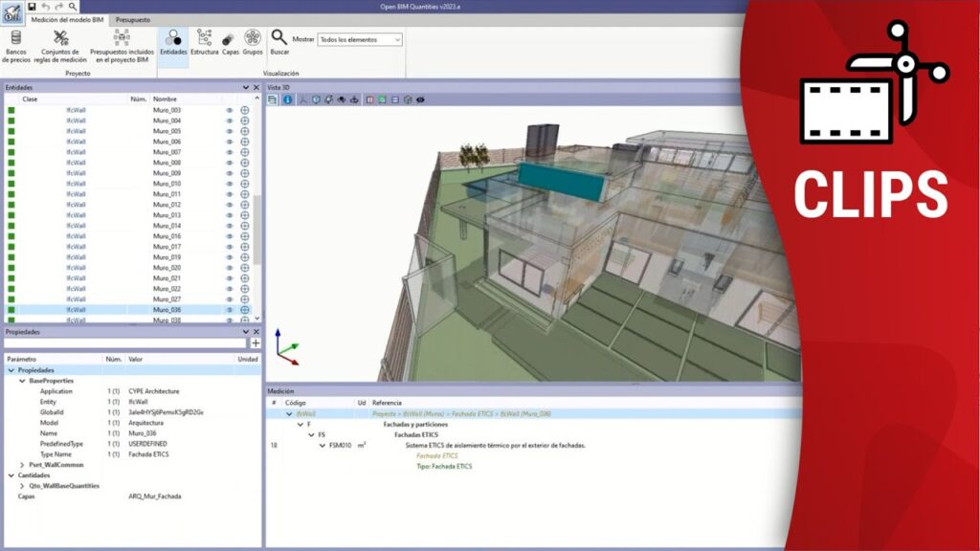Screen dimensions: 980x551
Task: Open Bancos de precios
Action: [x=14, y=43]
